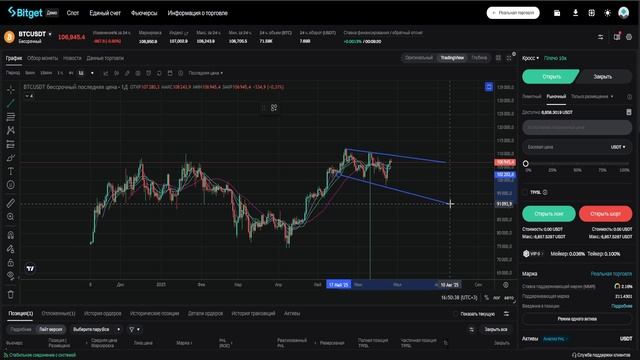This screenshot has height=360, width=640.
Task: Activate the zoom in tool
Action: (11, 217)
